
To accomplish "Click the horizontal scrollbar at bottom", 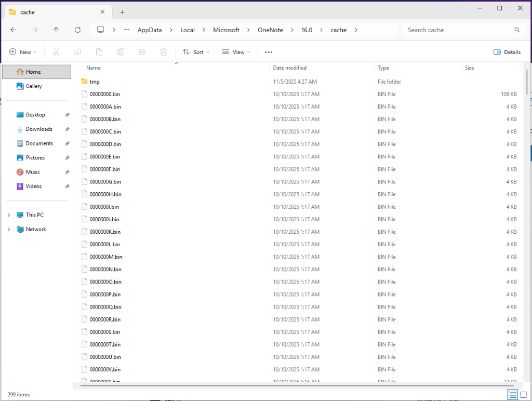I will tap(297, 386).
